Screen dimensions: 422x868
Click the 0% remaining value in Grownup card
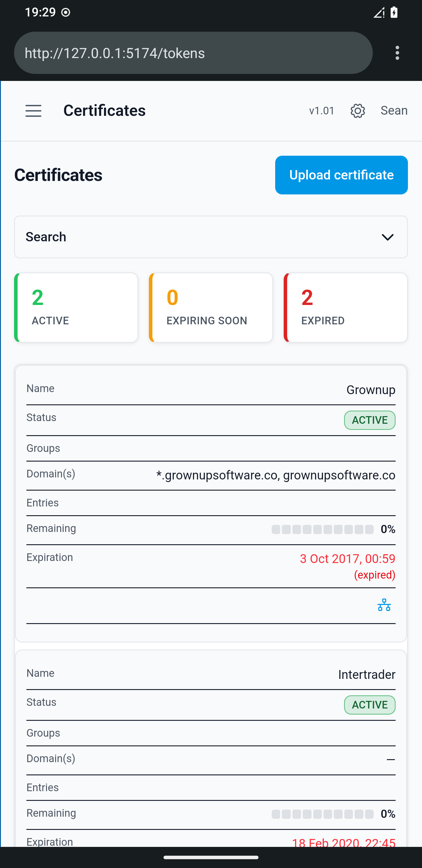(x=388, y=529)
